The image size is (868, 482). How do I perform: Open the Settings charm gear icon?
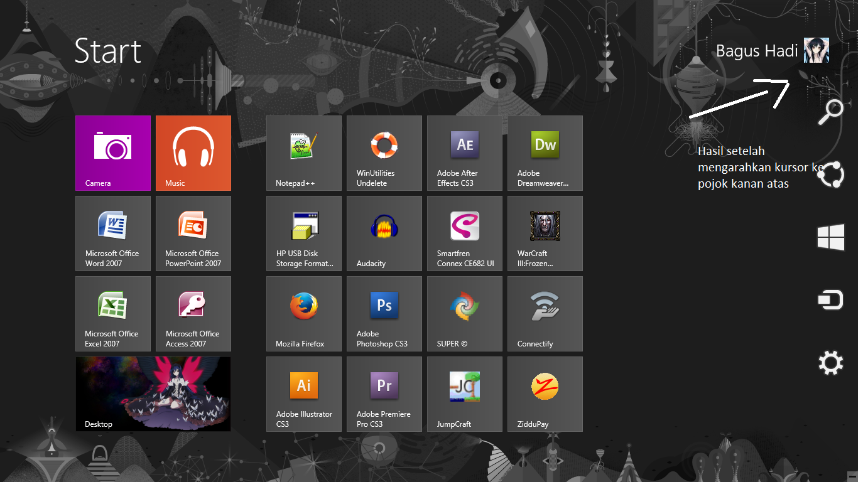point(830,362)
